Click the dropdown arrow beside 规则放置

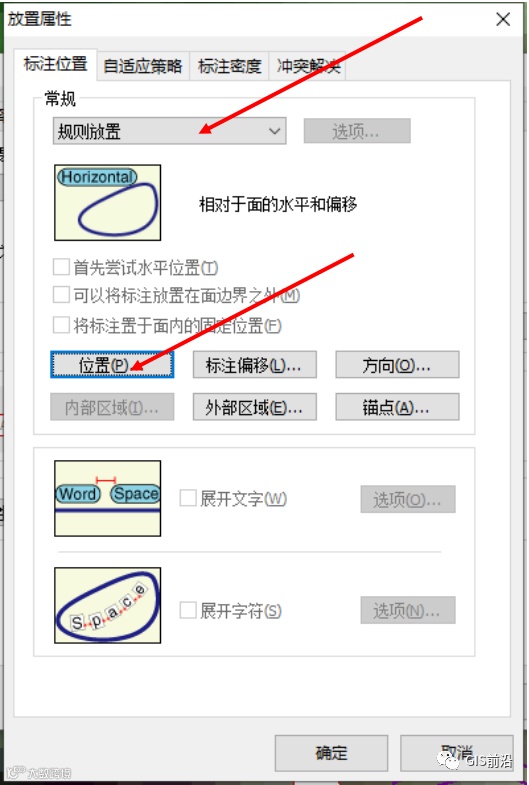tap(274, 131)
